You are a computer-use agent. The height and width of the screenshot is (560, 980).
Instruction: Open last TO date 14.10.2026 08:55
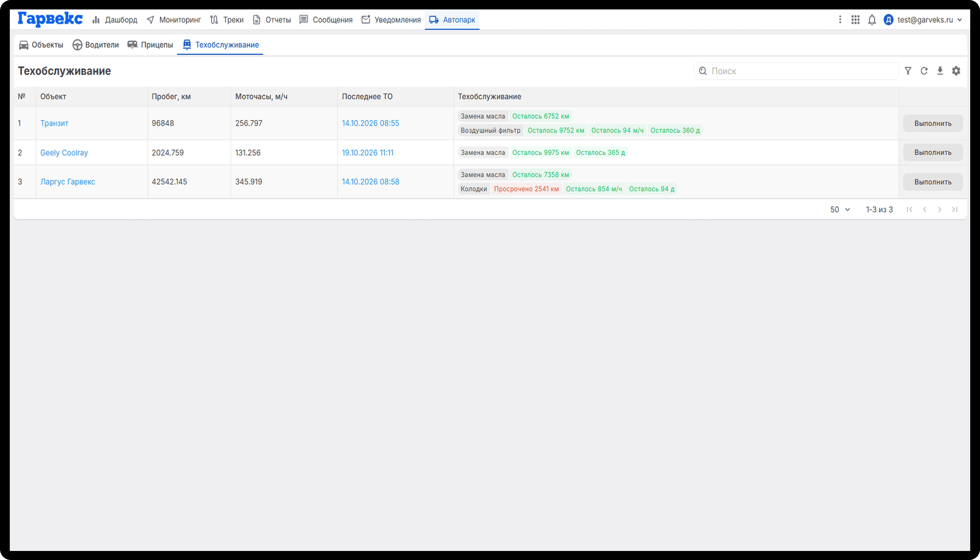371,123
